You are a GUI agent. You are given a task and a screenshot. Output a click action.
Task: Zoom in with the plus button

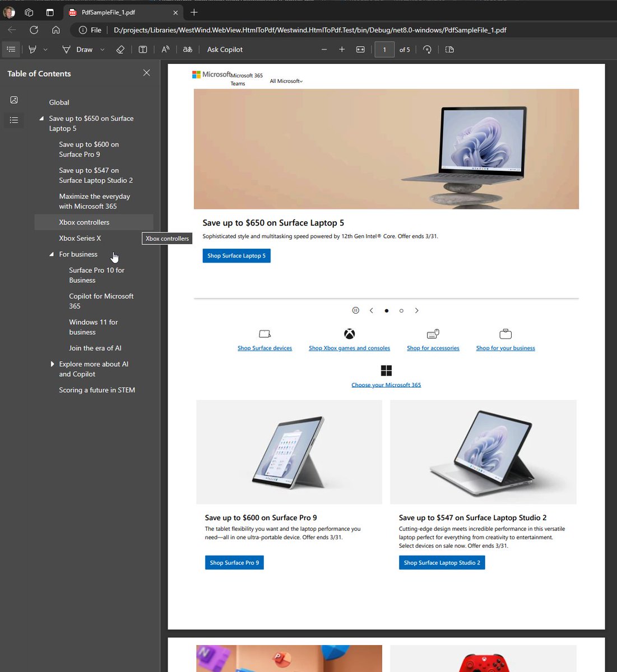(x=342, y=49)
